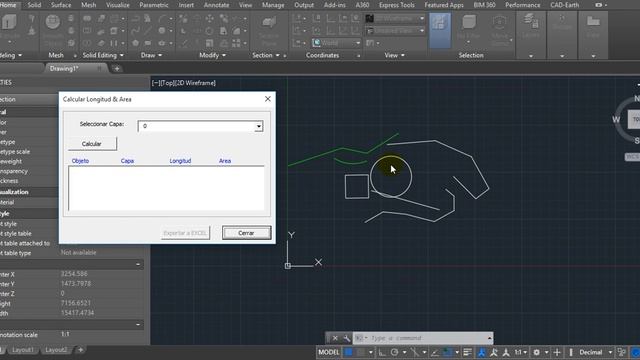Viewport: 640px width, 360px height.
Task: Click the WCS label under the ViewCube
Action: click(632, 157)
